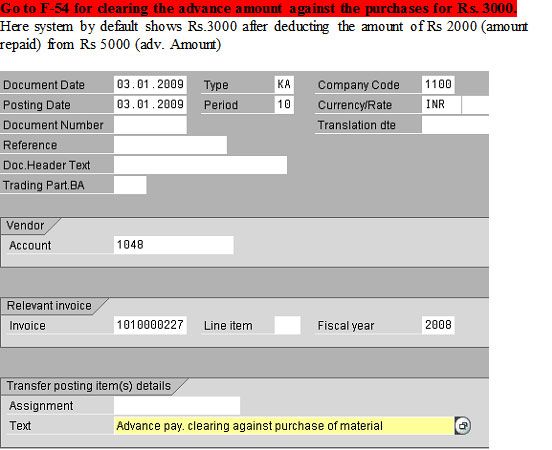
Task: Focus the Document Number field
Action: click(150, 125)
